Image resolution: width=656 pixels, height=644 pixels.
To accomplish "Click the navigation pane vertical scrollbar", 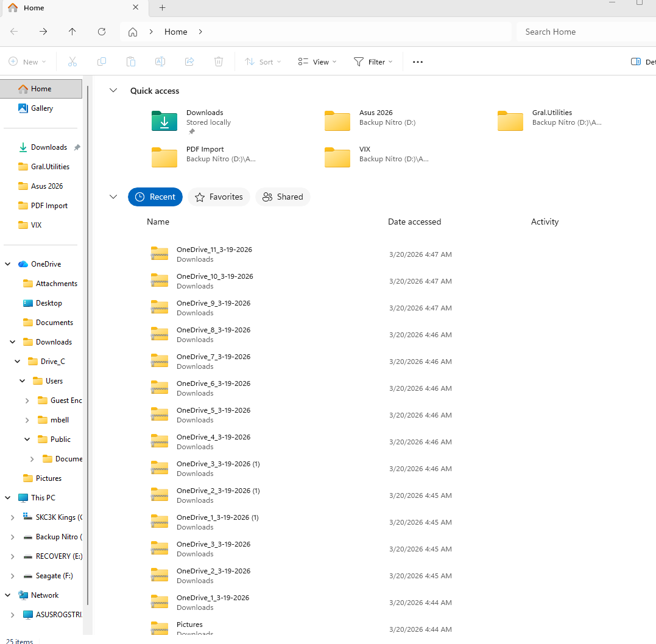I will 88,345.
